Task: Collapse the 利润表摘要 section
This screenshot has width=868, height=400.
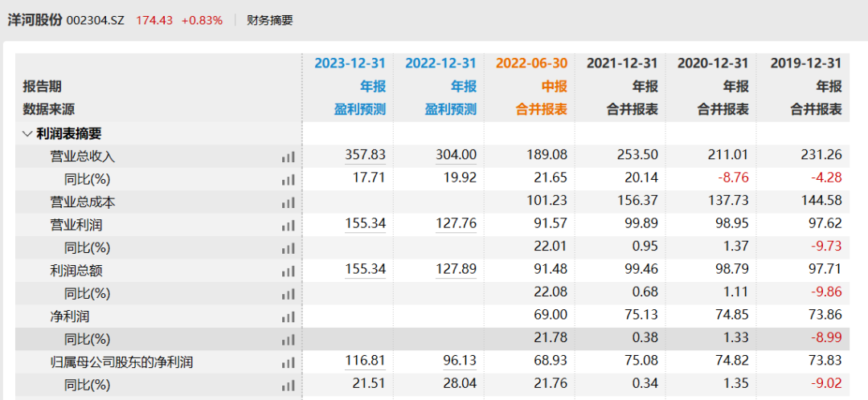Action: pyautogui.click(x=27, y=133)
